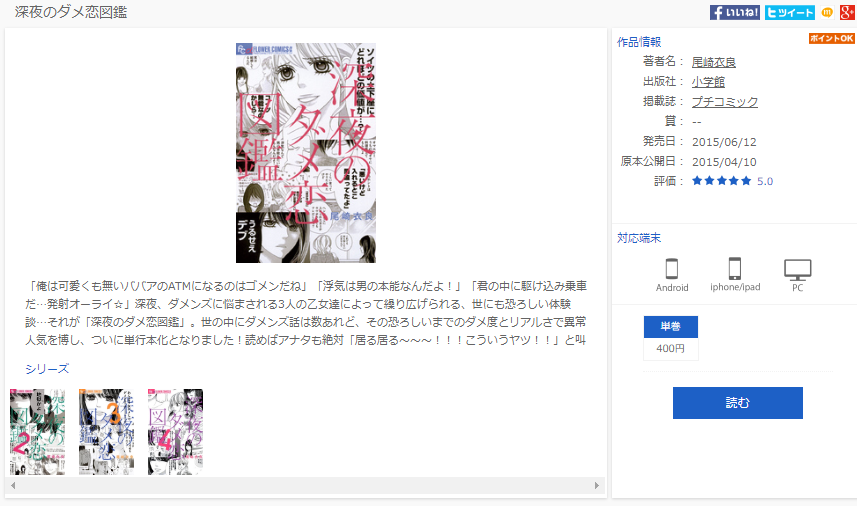Open publisher link 小学館
857x506 pixels.
(x=708, y=82)
